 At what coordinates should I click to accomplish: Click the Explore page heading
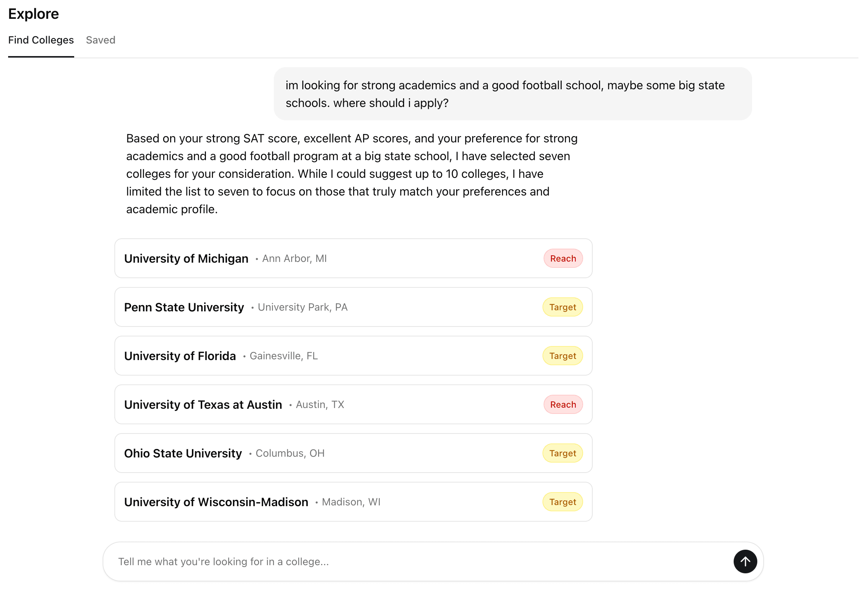click(x=34, y=14)
